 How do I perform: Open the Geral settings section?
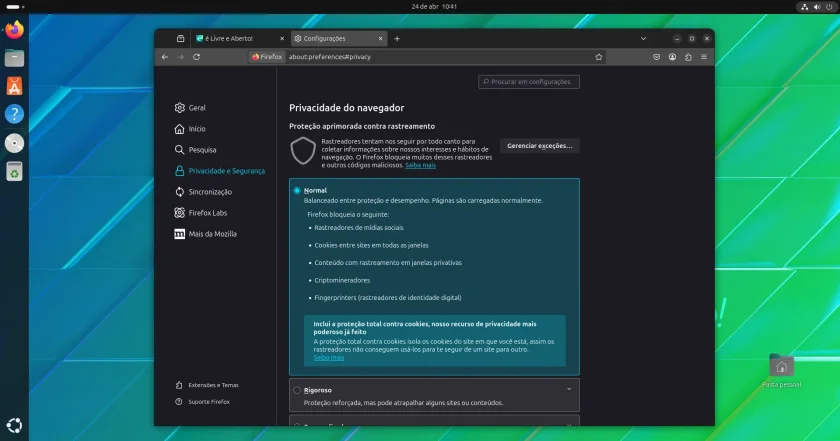pos(190,108)
